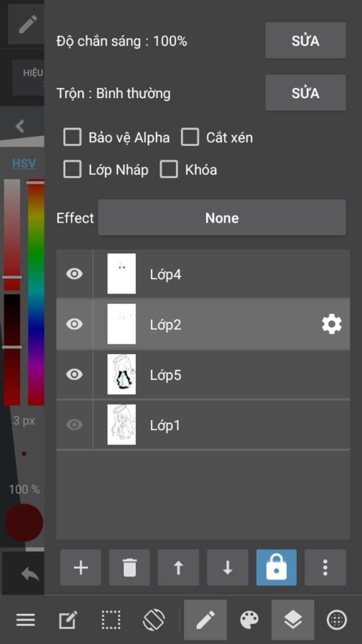Open the Effect None dropdown
Screen dimensions: 362x644
click(222, 218)
